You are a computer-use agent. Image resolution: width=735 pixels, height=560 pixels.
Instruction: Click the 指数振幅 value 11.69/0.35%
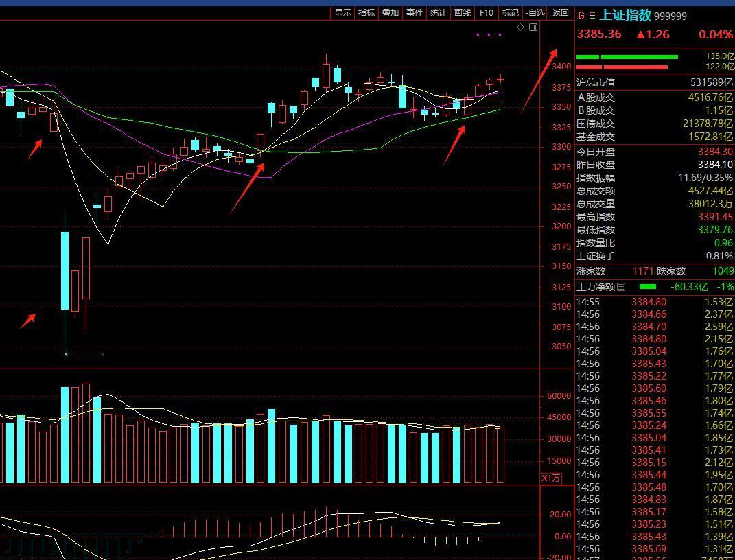705,178
